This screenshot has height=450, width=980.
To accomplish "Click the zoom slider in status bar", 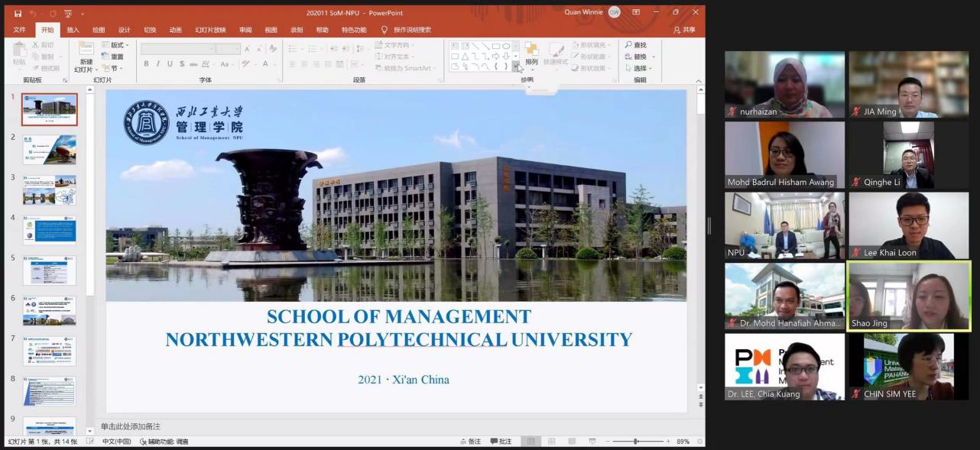I will (x=636, y=442).
